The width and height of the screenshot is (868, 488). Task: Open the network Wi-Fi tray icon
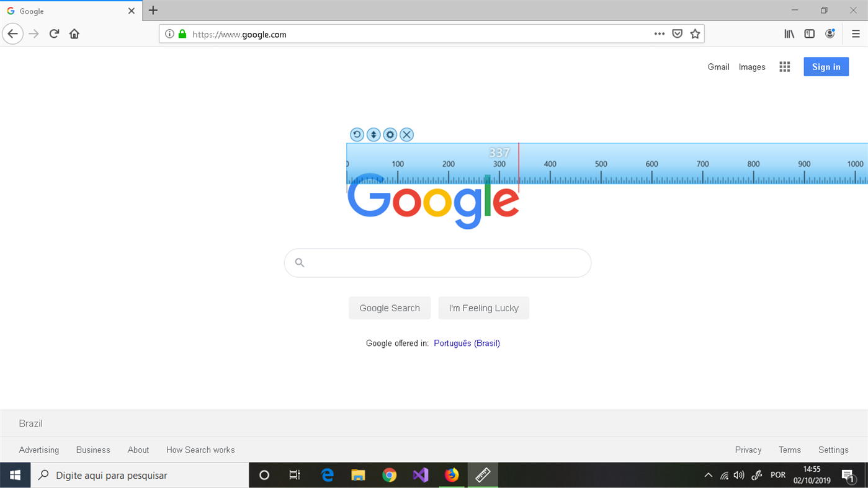[724, 476]
